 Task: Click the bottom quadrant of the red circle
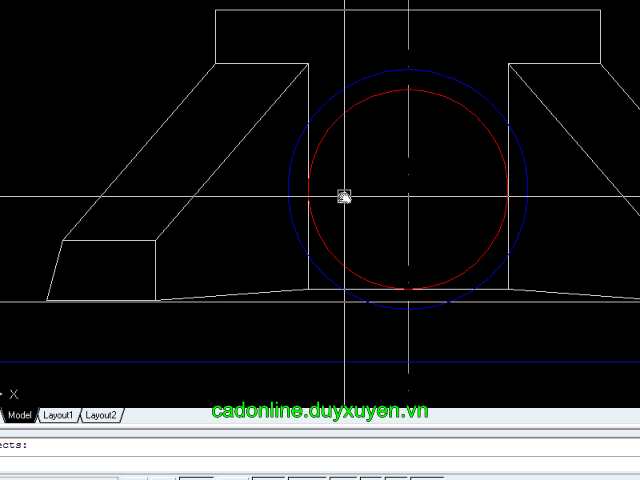(408, 289)
